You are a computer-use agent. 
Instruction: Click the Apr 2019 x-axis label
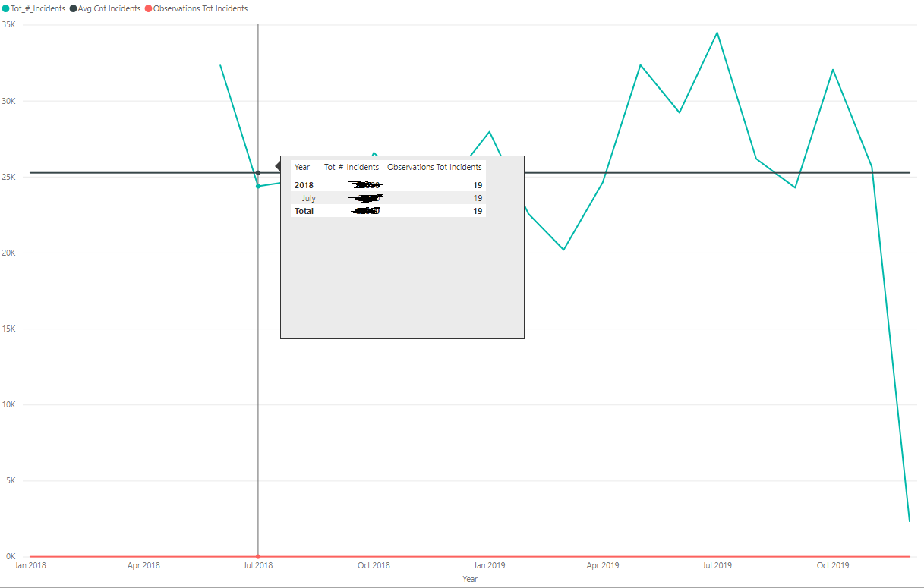(603, 565)
